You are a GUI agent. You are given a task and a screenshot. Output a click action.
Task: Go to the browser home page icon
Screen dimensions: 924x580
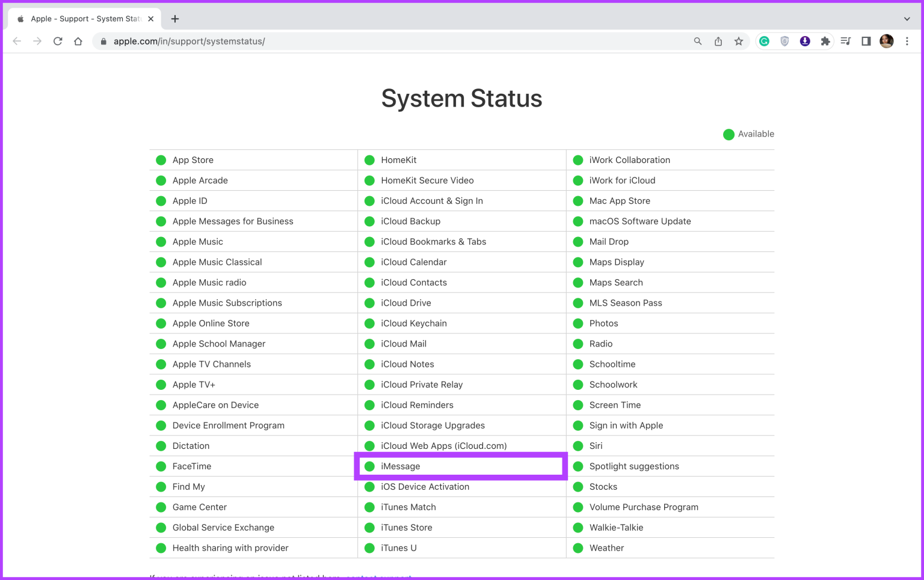(x=78, y=42)
